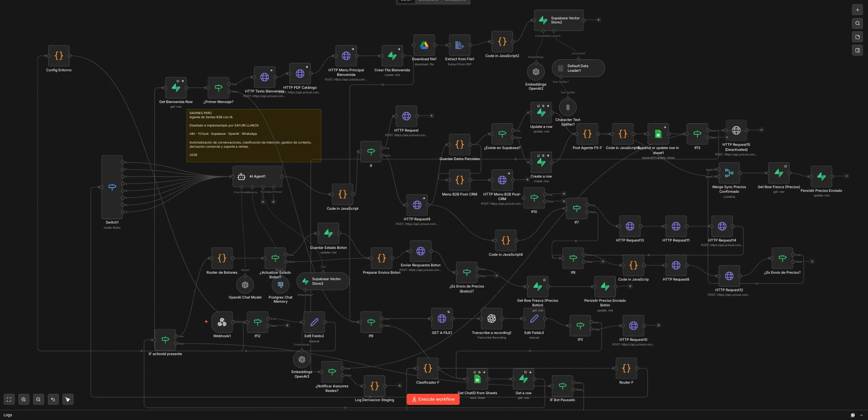The width and height of the screenshot is (868, 420).
Task: Open the Download file1 Google Drive node
Action: [x=424, y=45]
